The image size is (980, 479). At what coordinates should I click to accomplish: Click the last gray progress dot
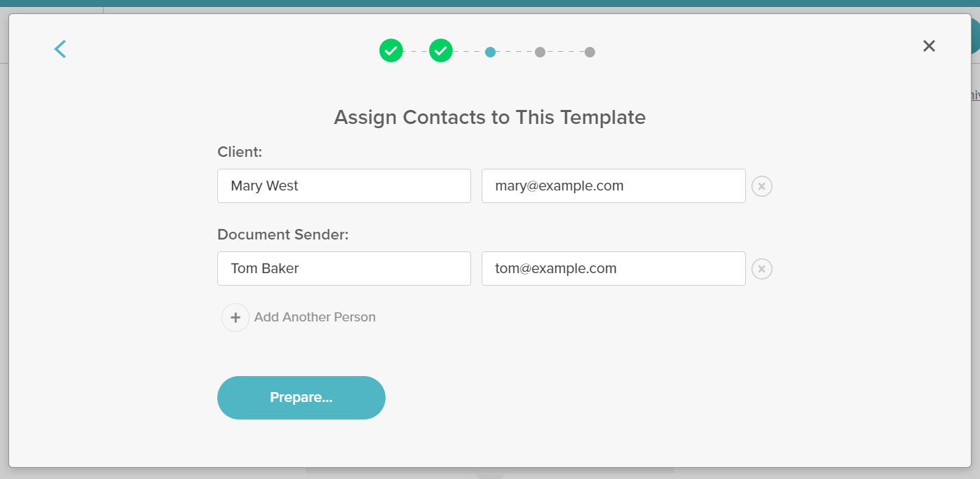coord(590,51)
